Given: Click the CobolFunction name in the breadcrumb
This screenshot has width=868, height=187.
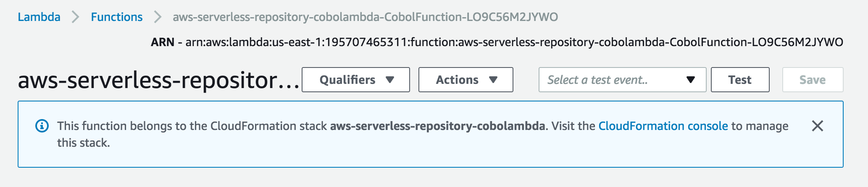Looking at the screenshot, I should (365, 17).
